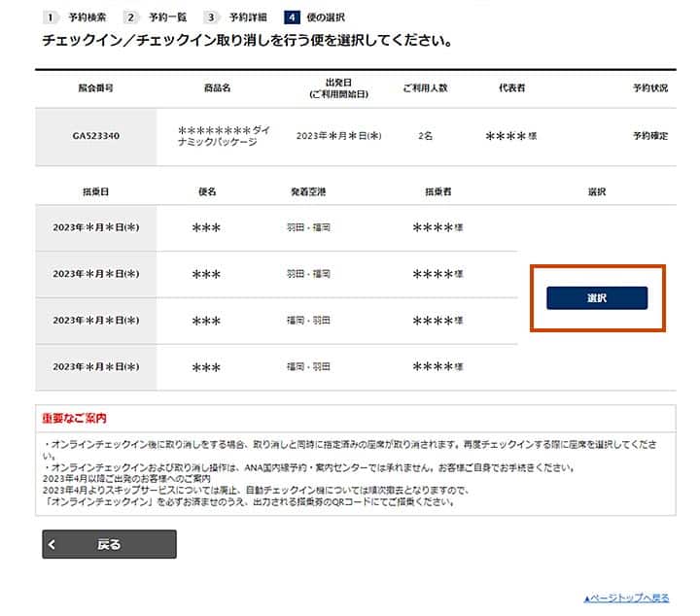Click the 予約確定 reservation status text
The image size is (700, 616).
(x=650, y=136)
